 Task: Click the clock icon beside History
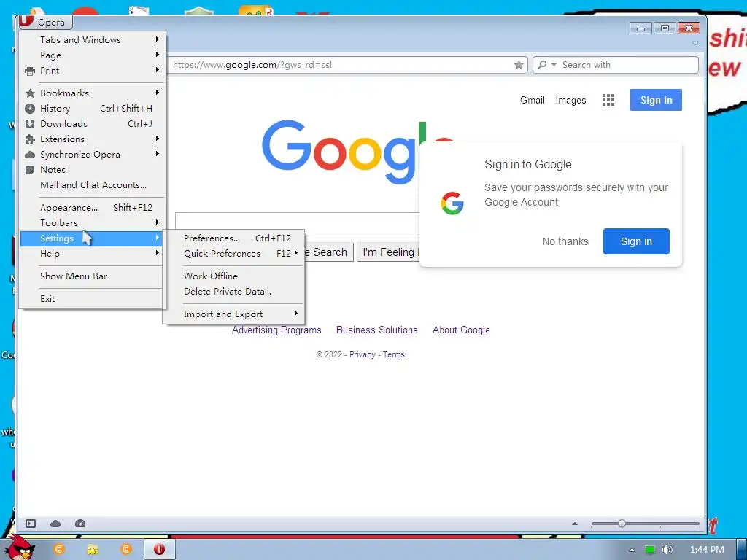click(30, 109)
